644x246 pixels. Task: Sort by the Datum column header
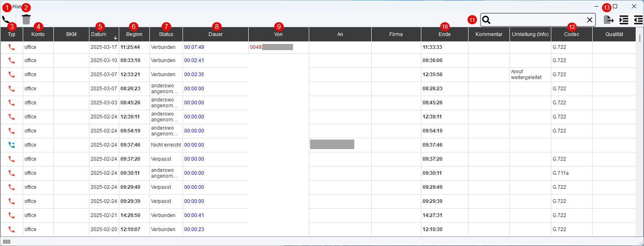click(104, 34)
